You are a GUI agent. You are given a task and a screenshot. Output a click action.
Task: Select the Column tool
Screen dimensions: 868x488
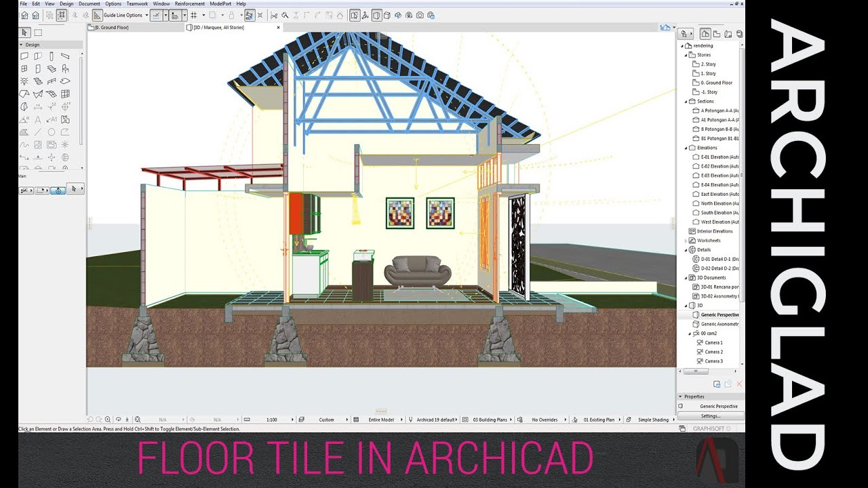click(52, 56)
